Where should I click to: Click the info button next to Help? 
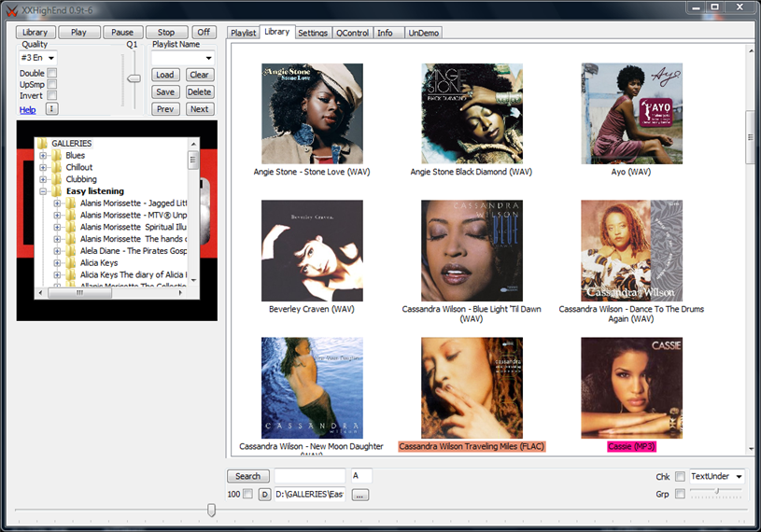(x=52, y=108)
